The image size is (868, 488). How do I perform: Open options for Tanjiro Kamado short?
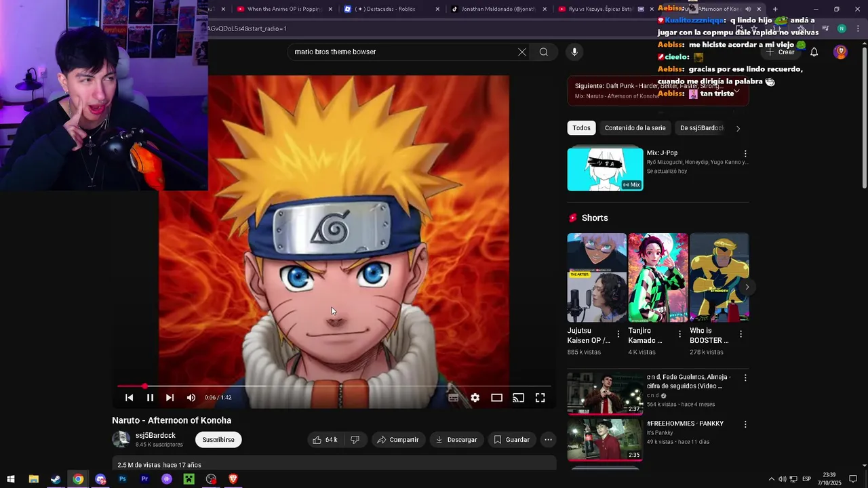coord(679,334)
